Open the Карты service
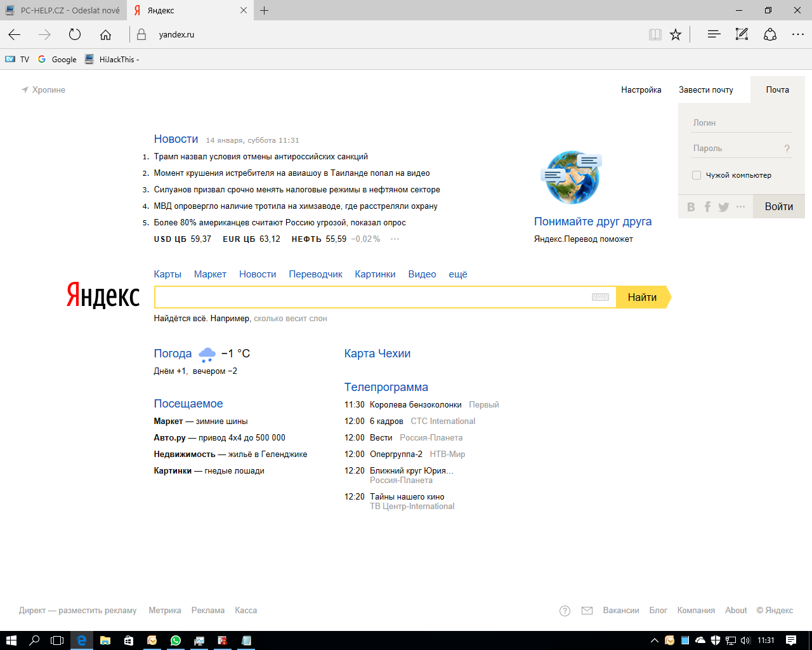The width and height of the screenshot is (812, 650). [x=167, y=274]
